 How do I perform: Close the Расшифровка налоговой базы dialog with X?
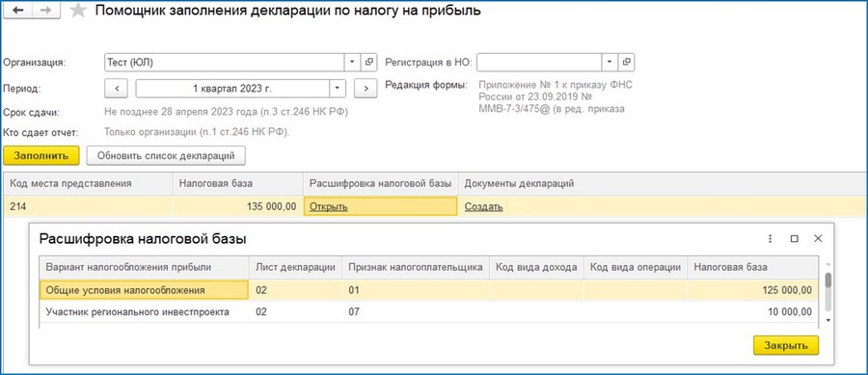(818, 238)
